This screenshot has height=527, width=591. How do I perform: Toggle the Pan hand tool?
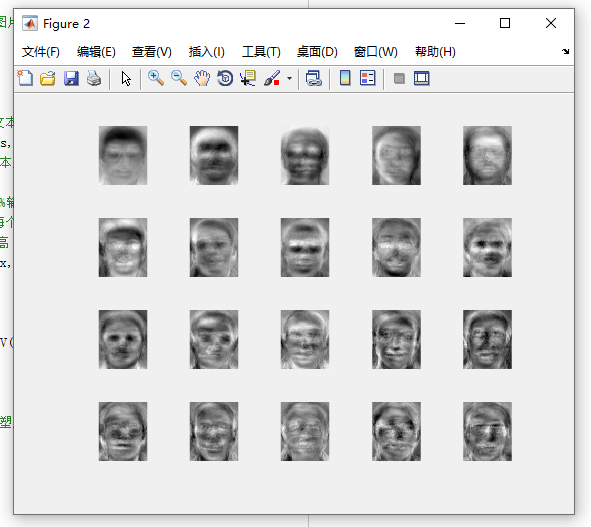[202, 78]
